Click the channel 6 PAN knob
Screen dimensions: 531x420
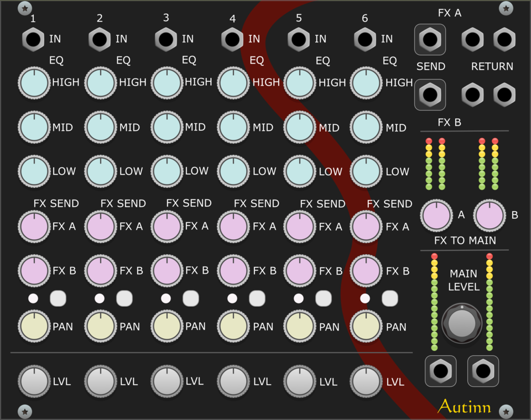[366, 326]
